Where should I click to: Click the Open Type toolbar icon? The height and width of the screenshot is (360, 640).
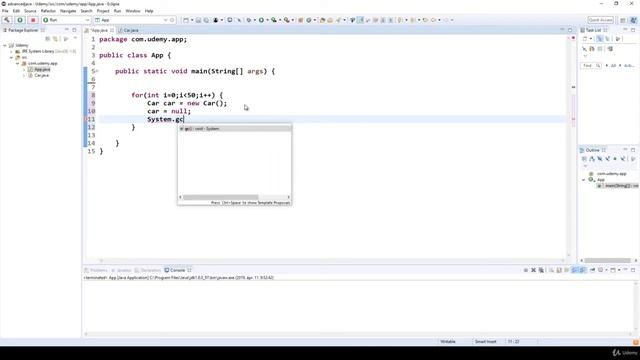322,20
